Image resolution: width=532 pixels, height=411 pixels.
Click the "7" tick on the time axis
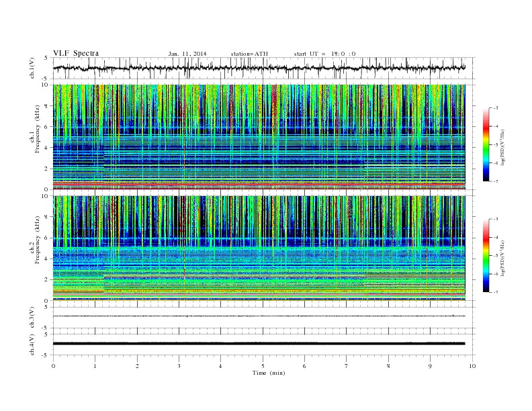tap(346, 366)
